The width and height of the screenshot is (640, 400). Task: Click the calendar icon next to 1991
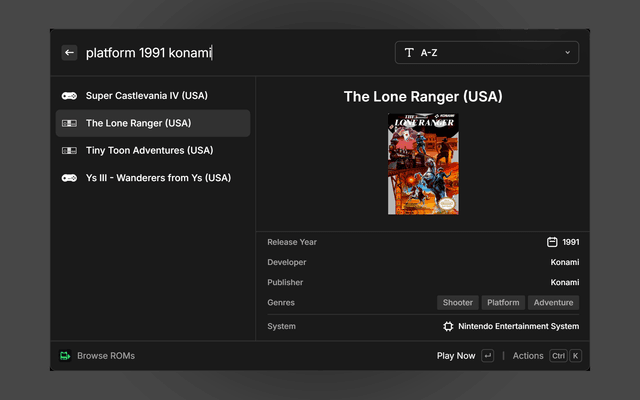(552, 242)
